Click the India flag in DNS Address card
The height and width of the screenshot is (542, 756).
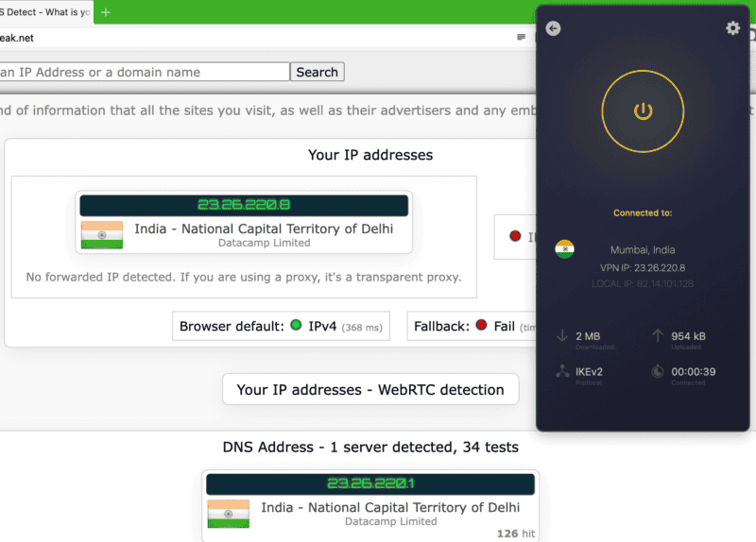click(229, 514)
